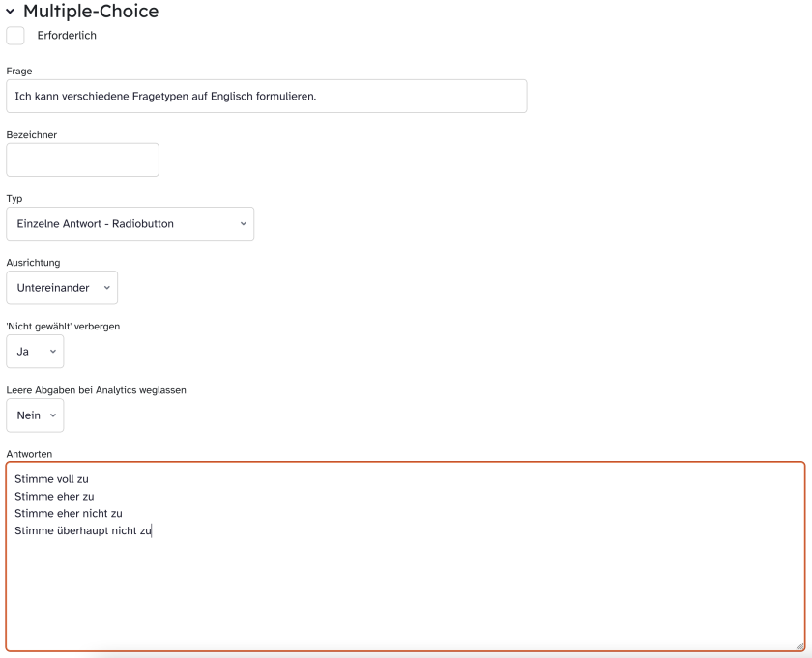
Task: Click the 'Stimme überhaupt nicht zu' line
Action: point(83,531)
